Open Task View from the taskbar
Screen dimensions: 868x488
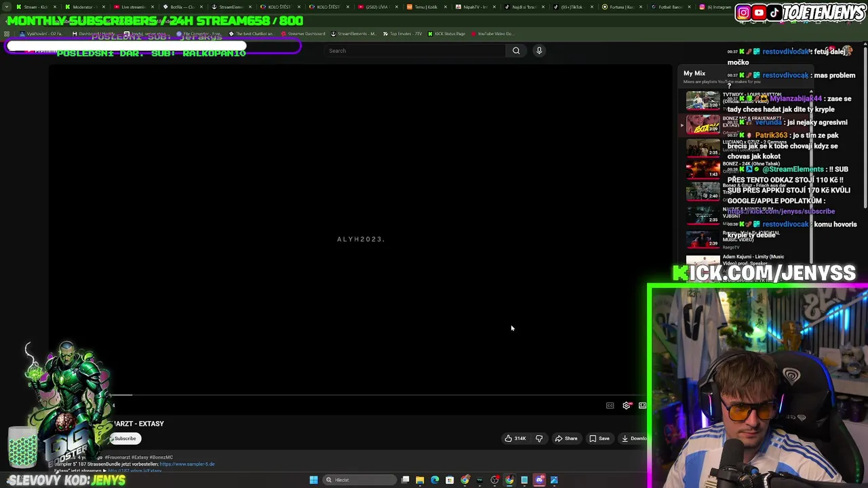click(405, 480)
